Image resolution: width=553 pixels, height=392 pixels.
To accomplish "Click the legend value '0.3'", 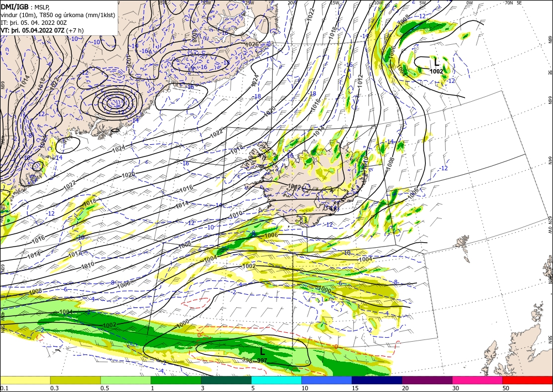I will (x=54, y=388).
